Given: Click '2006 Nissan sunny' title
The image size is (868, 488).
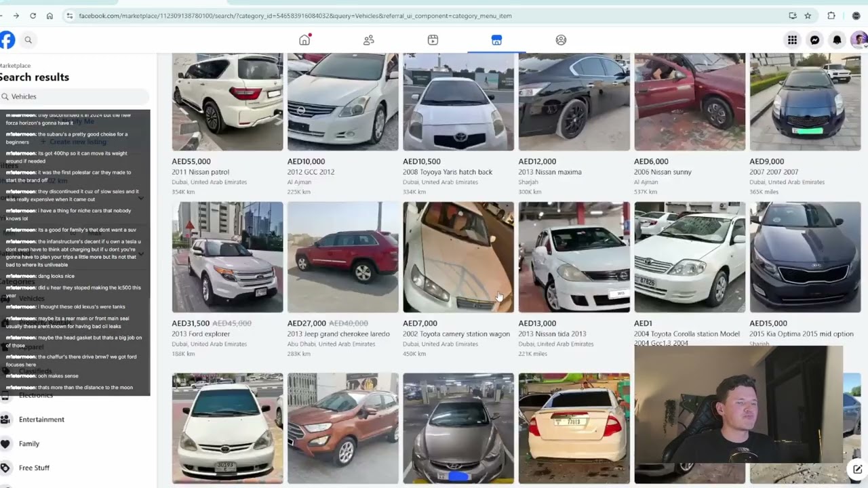Looking at the screenshot, I should tap(663, 172).
